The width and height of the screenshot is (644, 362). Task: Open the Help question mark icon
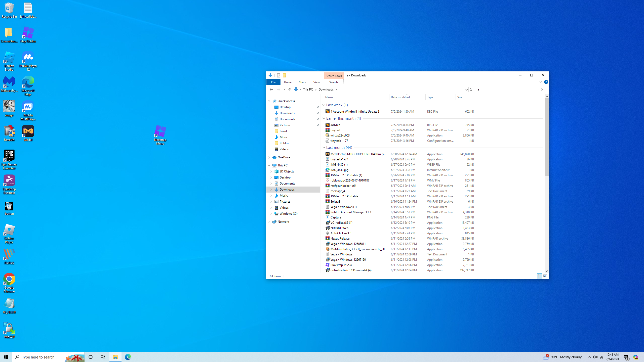click(x=546, y=82)
